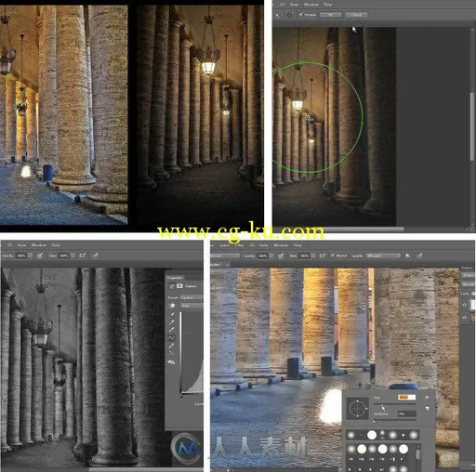Click the OK button beside Preview checkbox
The width and height of the screenshot is (476, 472).
tap(330, 15)
